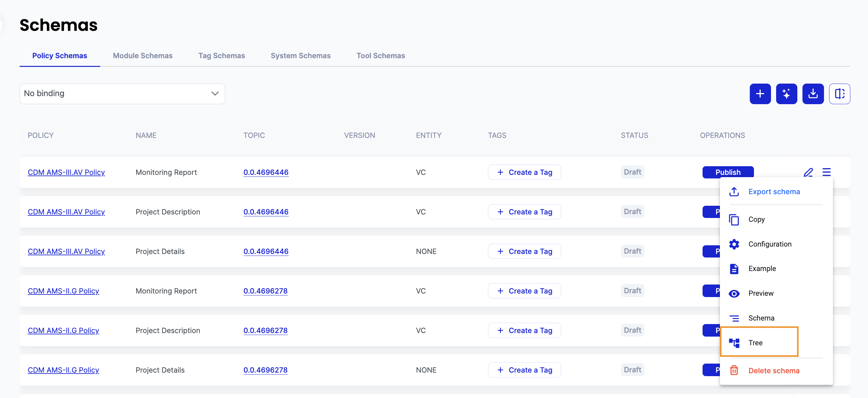Click the AI sparkle schema button
Image resolution: width=868 pixels, height=398 pixels.
click(x=786, y=94)
